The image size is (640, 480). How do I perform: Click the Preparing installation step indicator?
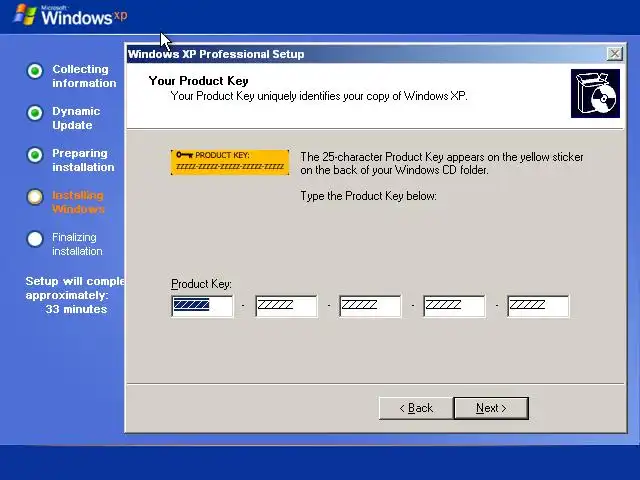(35, 155)
